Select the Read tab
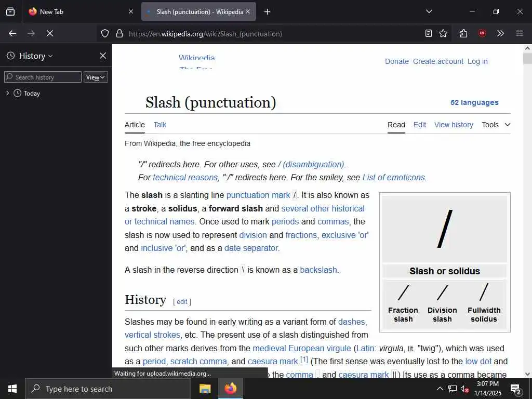Viewport: 532px width, 399px height. (x=396, y=125)
